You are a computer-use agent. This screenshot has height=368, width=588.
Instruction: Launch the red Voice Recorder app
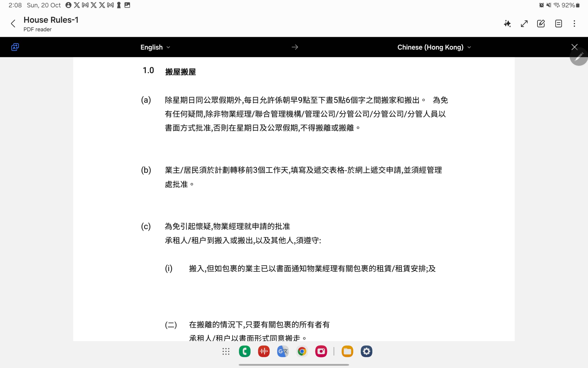click(264, 351)
